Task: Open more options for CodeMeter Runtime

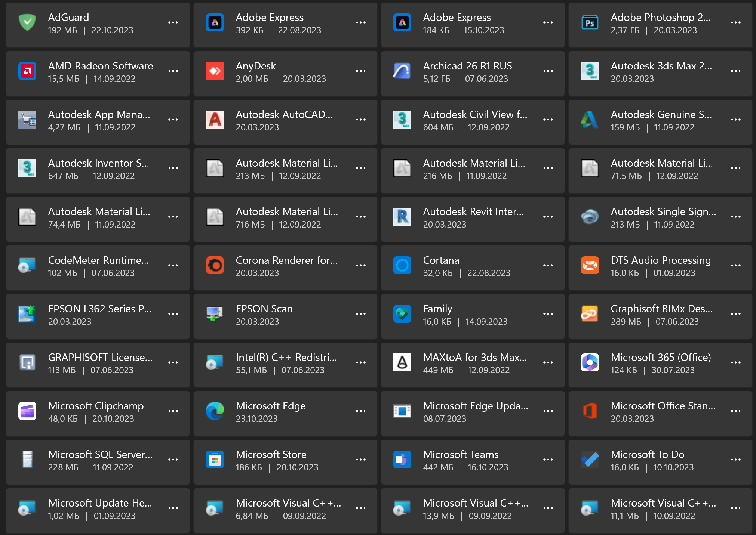Action: [x=173, y=266]
